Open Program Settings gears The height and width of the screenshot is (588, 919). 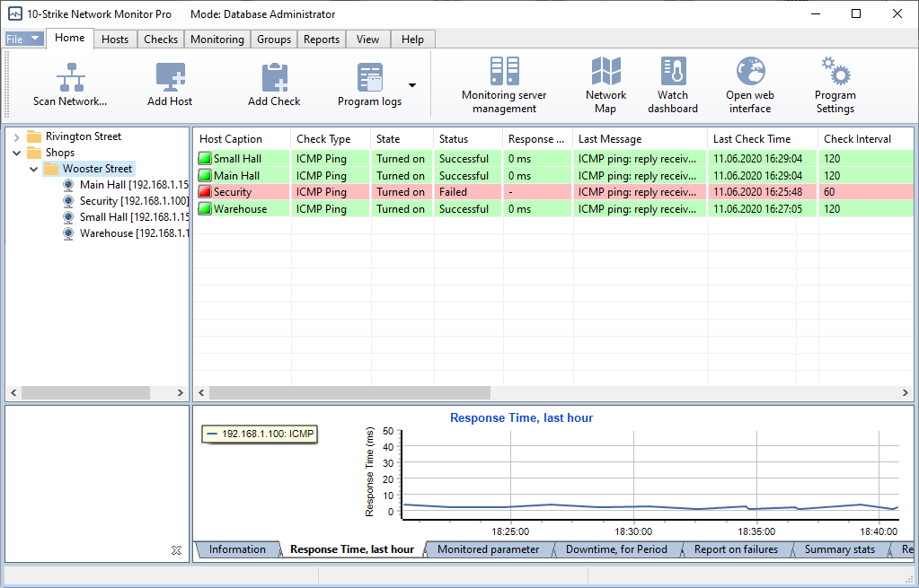tap(835, 71)
